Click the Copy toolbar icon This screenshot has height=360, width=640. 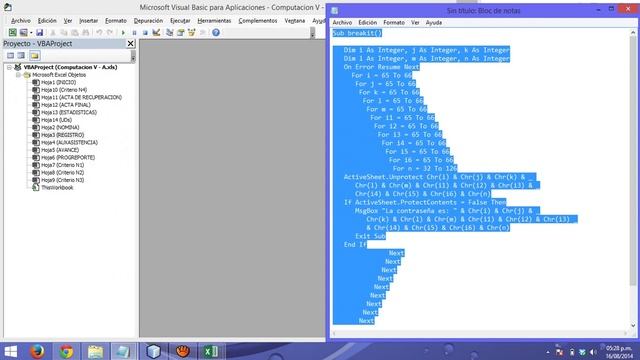coord(64,32)
